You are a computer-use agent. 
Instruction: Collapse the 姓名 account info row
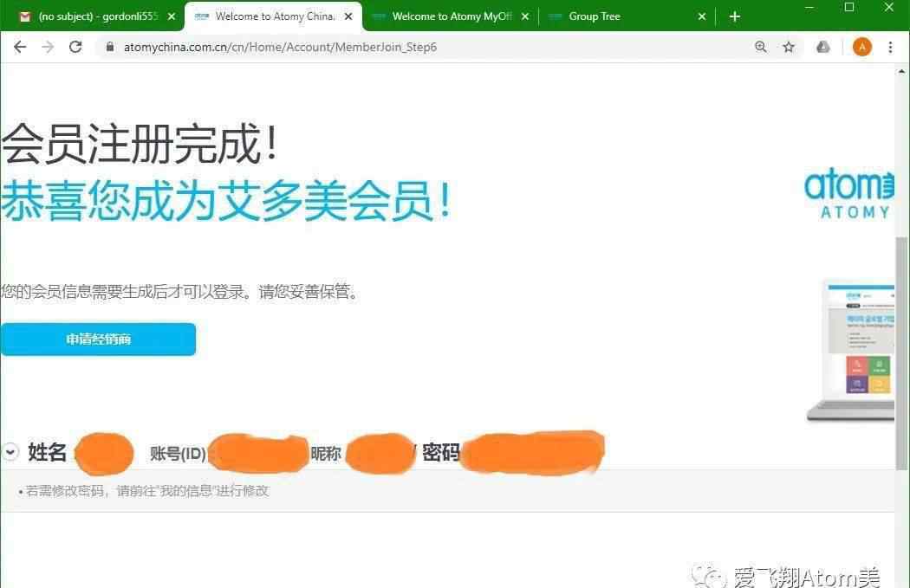(10, 452)
